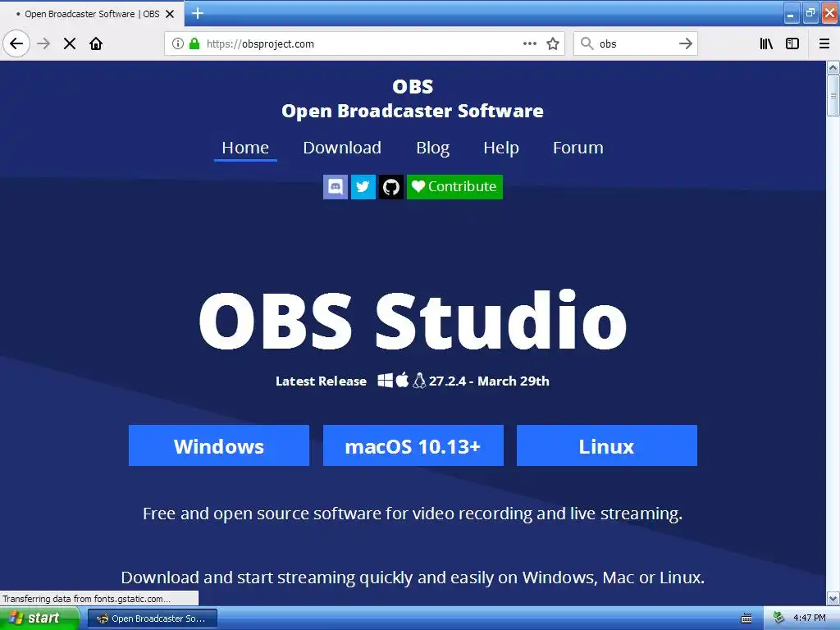This screenshot has height=630, width=840.
Task: Open the OBS Discord icon link
Action: [336, 186]
